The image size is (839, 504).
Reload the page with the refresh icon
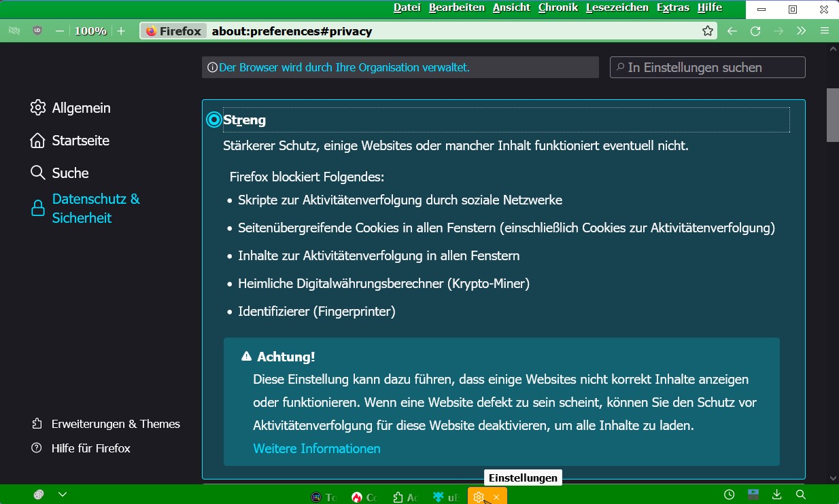[x=755, y=31]
